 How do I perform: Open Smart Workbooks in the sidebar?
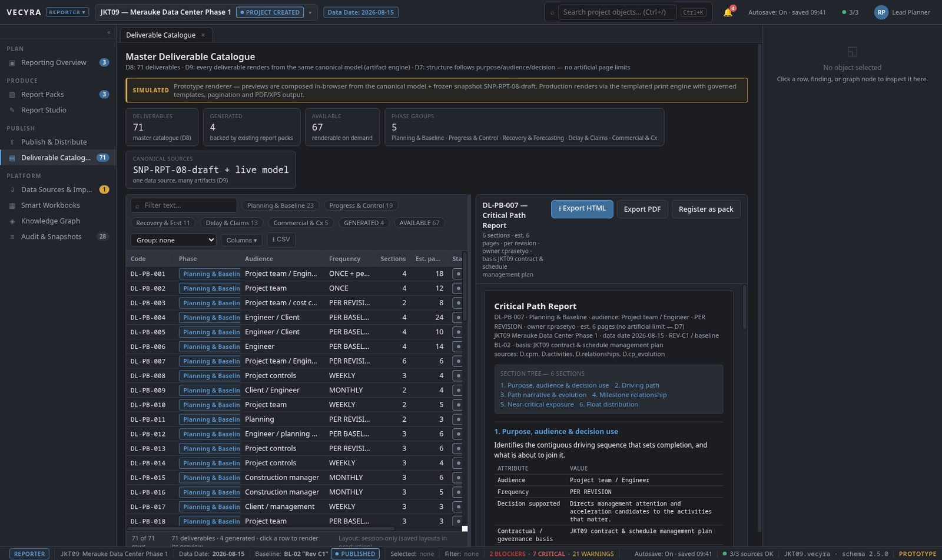tap(58, 205)
